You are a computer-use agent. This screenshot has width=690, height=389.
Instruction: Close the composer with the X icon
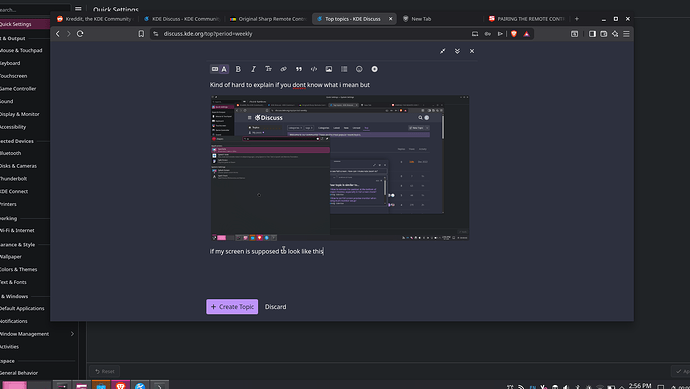pos(472,51)
